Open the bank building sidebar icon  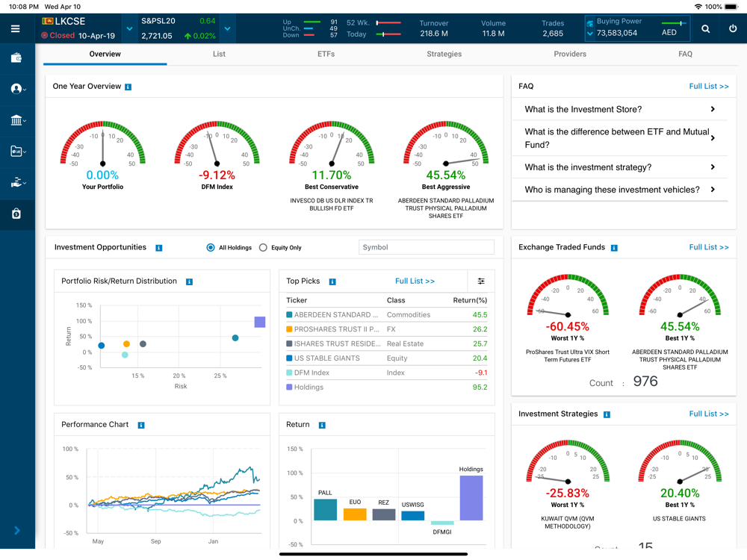point(16,120)
